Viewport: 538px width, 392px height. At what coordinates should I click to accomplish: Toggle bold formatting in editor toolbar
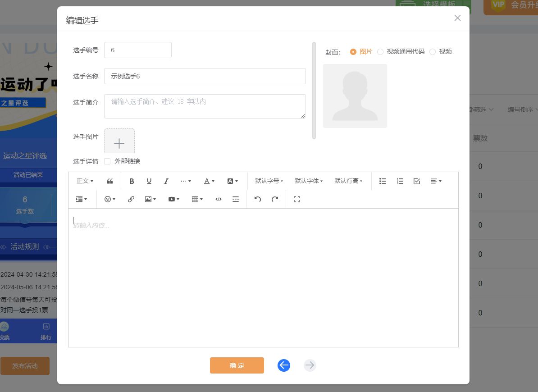(x=132, y=181)
